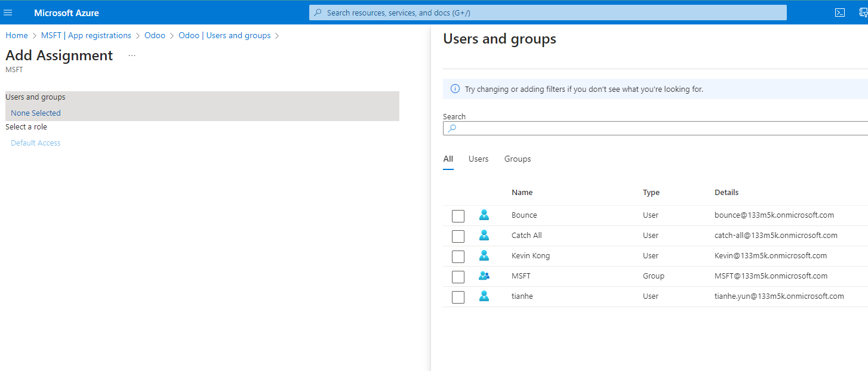Open Cloud Shell from the top bar
The width and height of the screenshot is (868, 371).
click(839, 13)
